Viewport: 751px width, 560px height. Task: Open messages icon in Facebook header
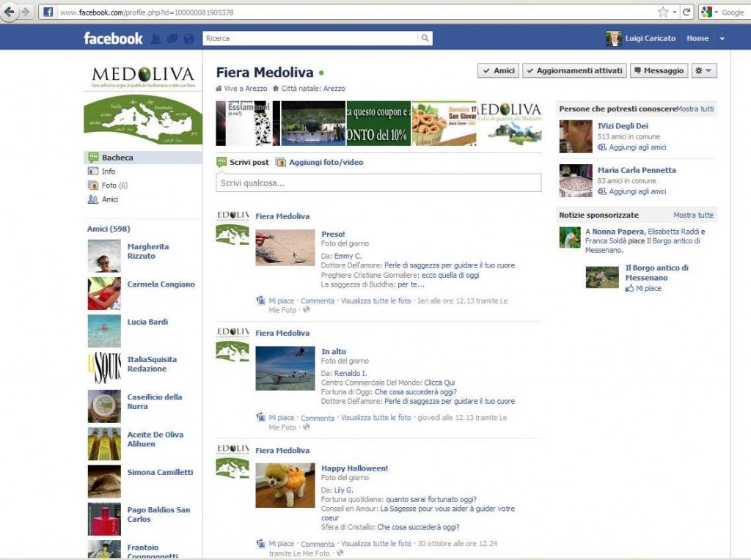coord(172,39)
